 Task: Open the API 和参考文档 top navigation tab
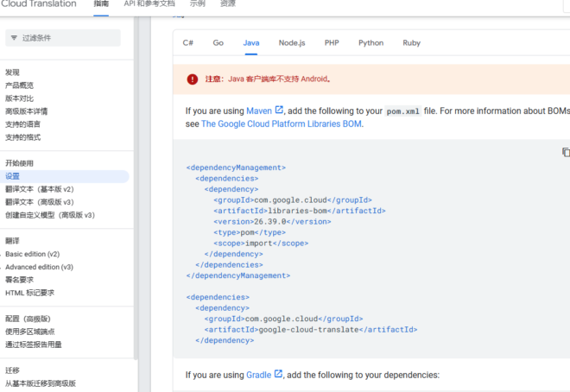pyautogui.click(x=149, y=4)
